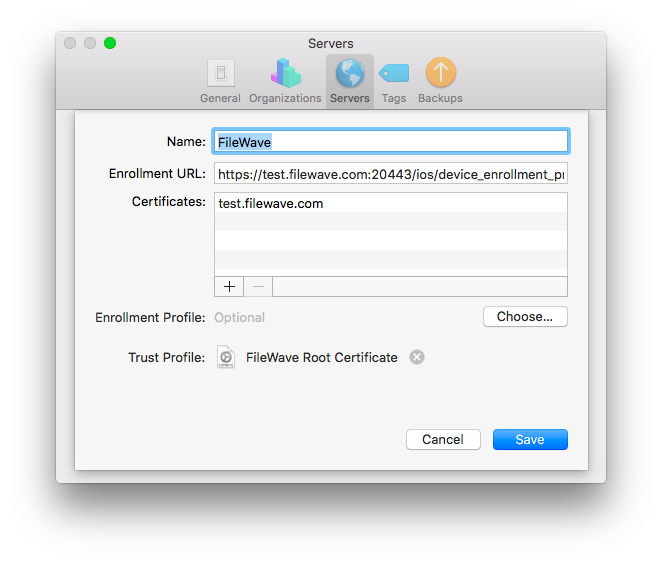The width and height of the screenshot is (662, 563).
Task: Open the Organizations preferences pane
Action: pos(285,81)
